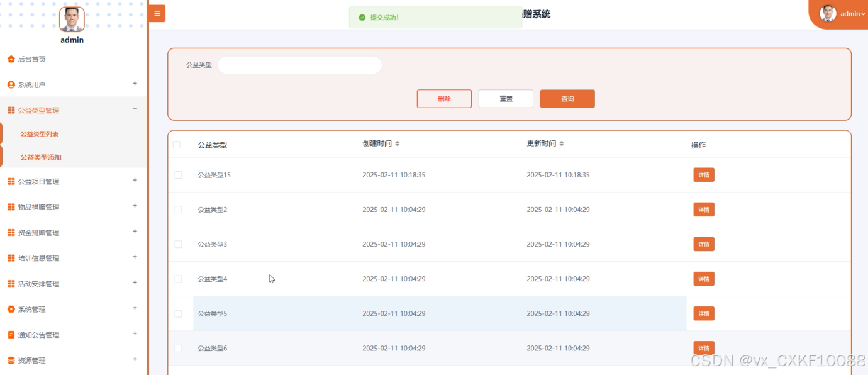Open 详情 for the 公益类型6 row

click(x=704, y=348)
